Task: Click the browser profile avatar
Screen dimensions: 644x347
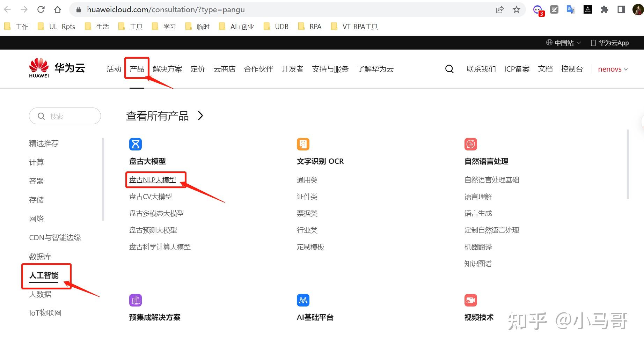Action: [x=636, y=9]
